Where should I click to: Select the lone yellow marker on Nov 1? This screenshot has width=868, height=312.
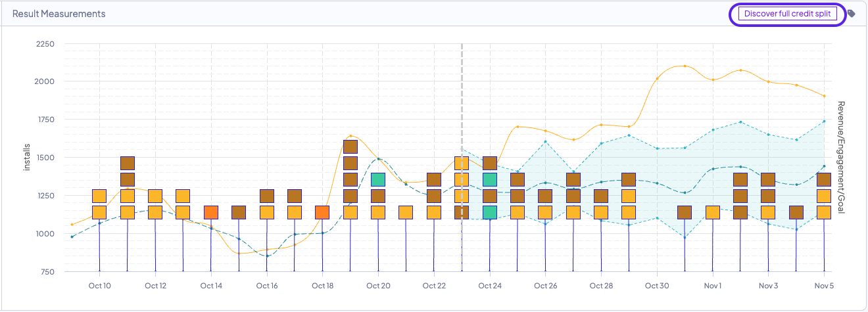712,212
